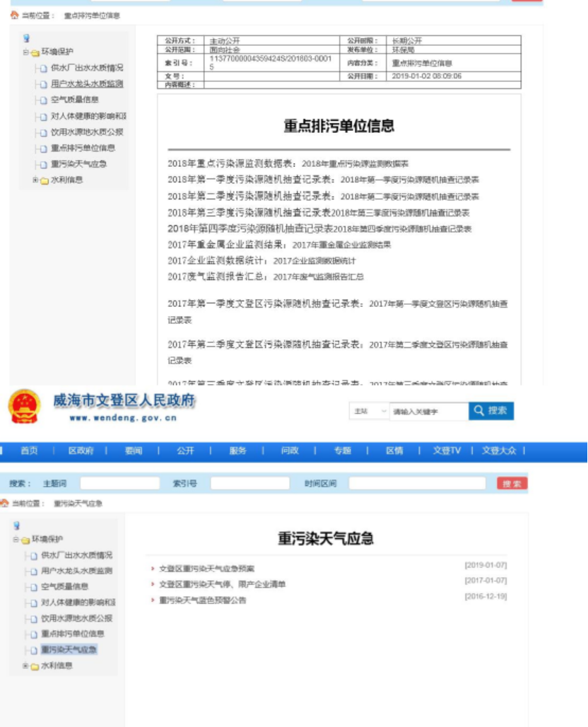Collapse 环境保护 folder above underlined 用户水龙头水质监测 item
This screenshot has width=588, height=727.
click(25, 52)
